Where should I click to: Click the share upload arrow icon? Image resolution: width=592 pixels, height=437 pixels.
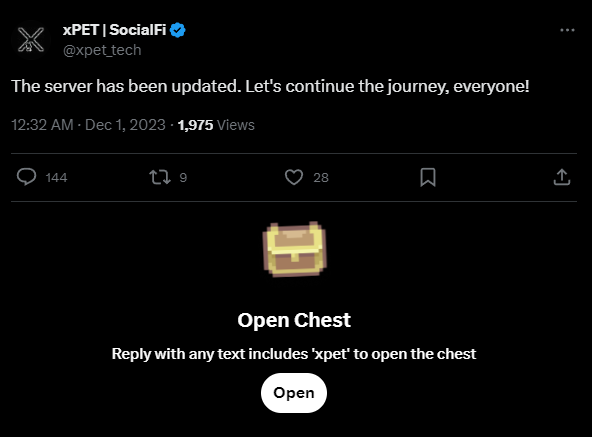point(562,177)
